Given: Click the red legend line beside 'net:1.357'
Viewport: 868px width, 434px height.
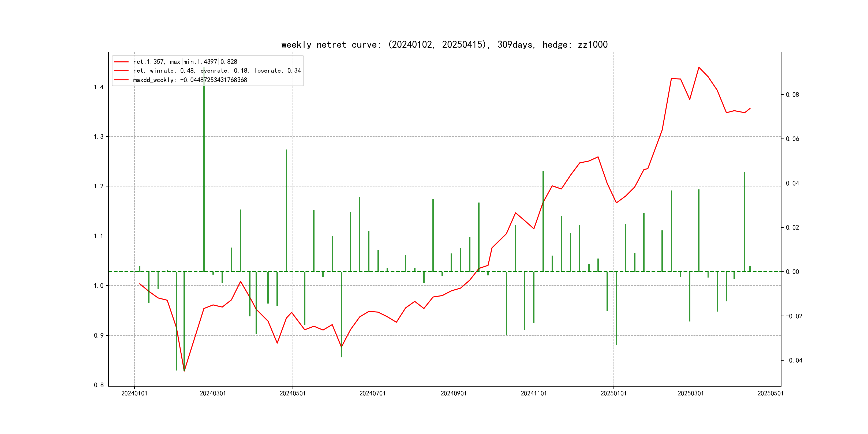Looking at the screenshot, I should coord(121,62).
